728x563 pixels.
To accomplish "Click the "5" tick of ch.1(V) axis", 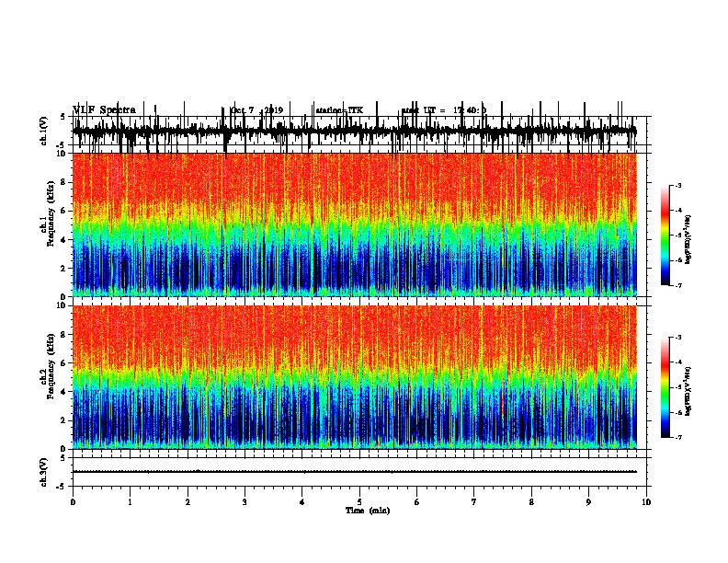I will (x=63, y=117).
